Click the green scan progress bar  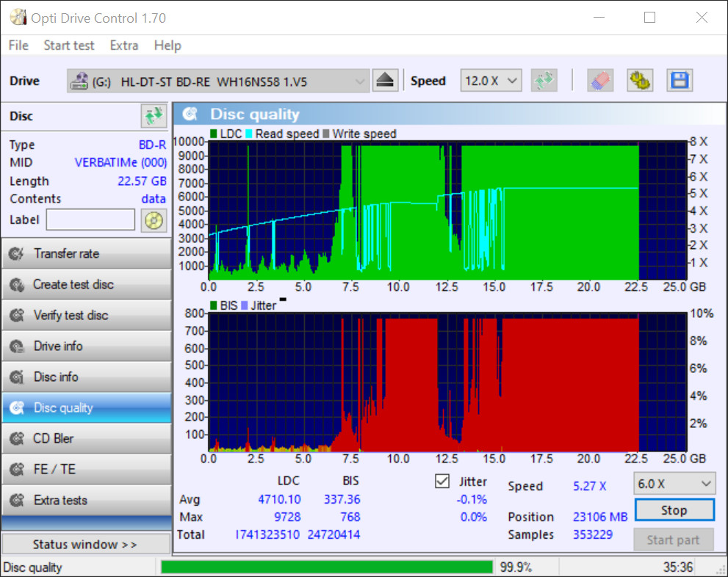point(326,567)
